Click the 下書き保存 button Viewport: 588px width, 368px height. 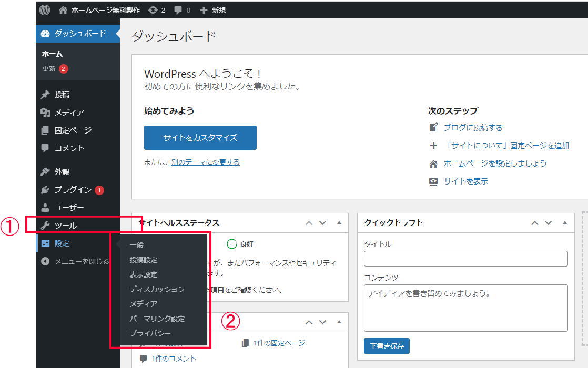[x=387, y=346]
